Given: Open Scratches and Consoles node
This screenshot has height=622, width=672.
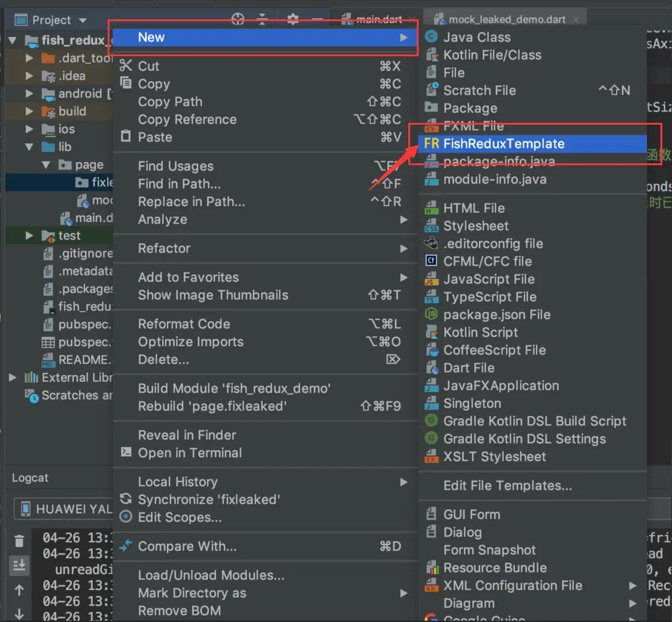Looking at the screenshot, I should (x=68, y=395).
